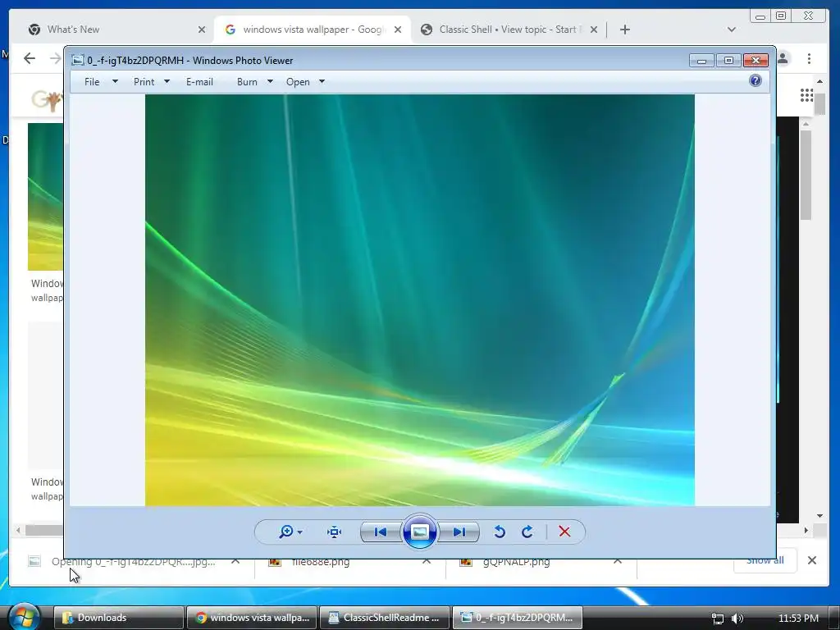840x630 pixels.
Task: Open Chrome tab search chevron
Action: tap(731, 30)
